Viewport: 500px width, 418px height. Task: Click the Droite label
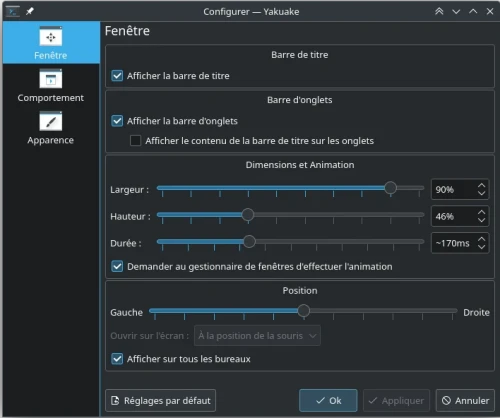point(476,312)
